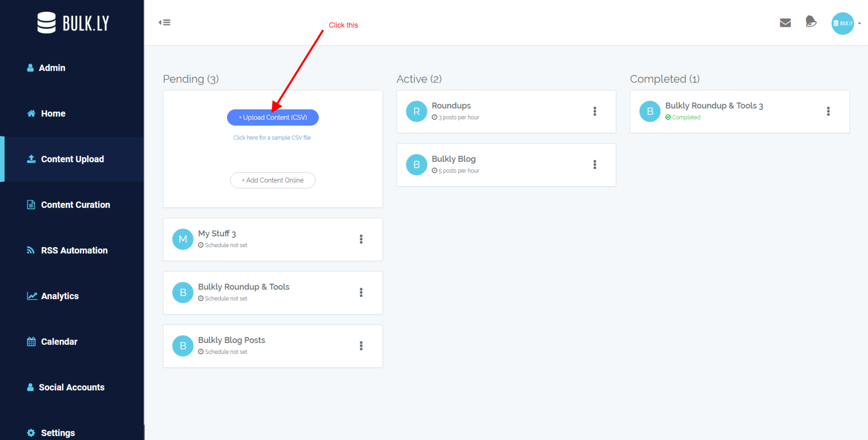Open options menu for Roundups

point(595,111)
